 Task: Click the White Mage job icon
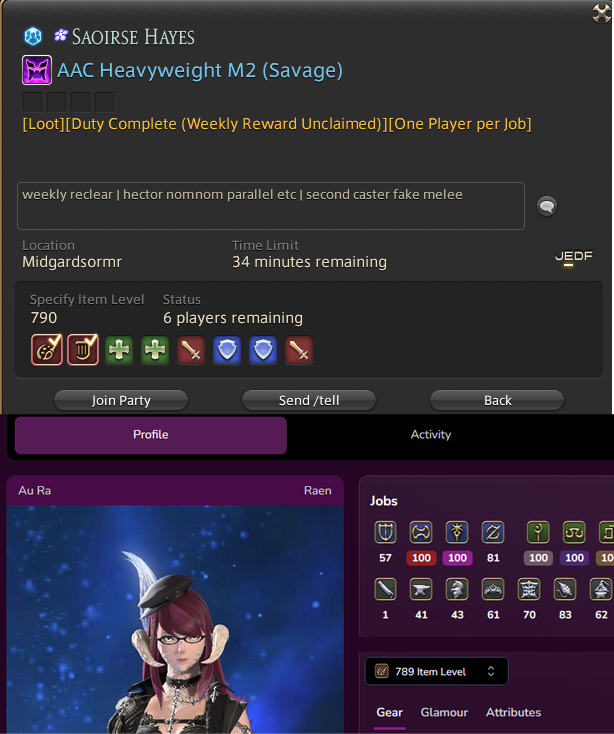(538, 532)
